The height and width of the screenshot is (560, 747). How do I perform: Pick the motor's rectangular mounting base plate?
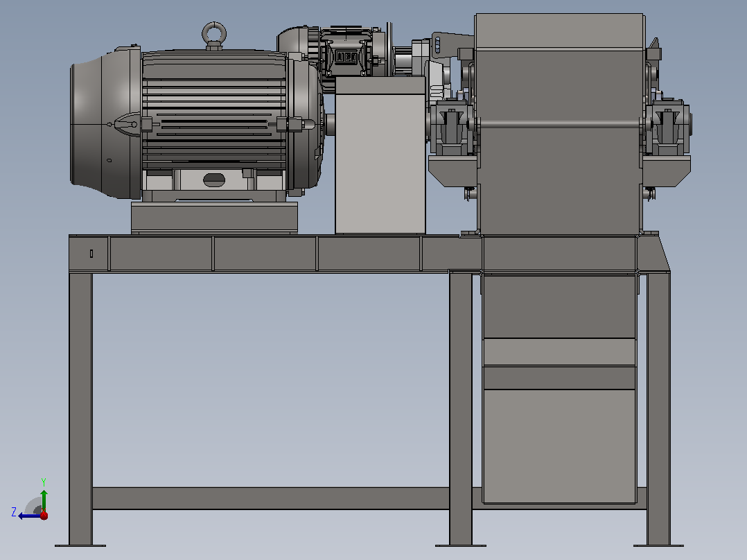pos(214,217)
